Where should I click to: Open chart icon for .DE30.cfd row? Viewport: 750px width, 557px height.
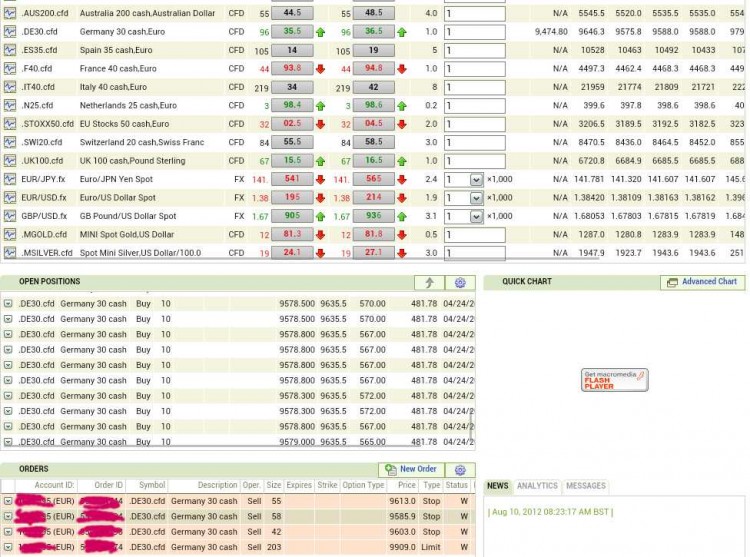[x=10, y=32]
